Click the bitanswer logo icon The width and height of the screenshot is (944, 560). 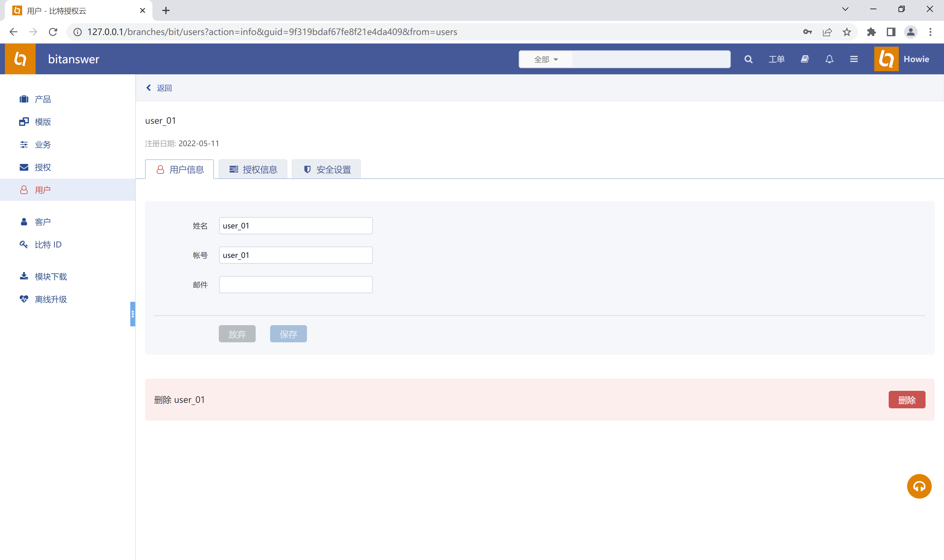tap(20, 59)
